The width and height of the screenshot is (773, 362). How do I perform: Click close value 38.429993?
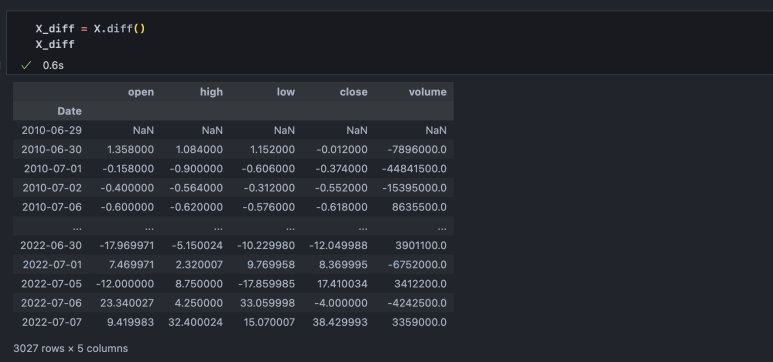coord(340,322)
